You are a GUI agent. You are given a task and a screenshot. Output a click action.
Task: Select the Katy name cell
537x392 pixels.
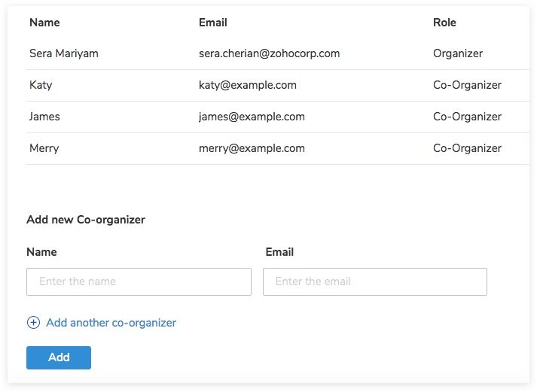(41, 85)
